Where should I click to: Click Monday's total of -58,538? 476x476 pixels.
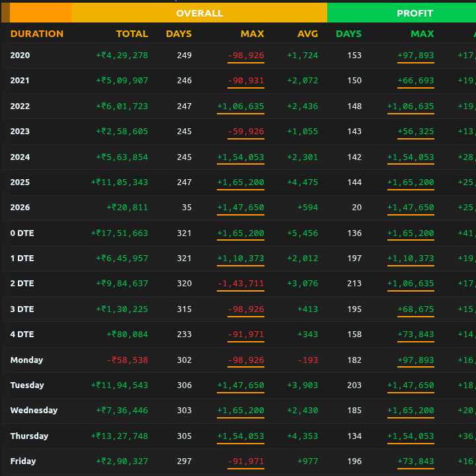[x=127, y=360]
